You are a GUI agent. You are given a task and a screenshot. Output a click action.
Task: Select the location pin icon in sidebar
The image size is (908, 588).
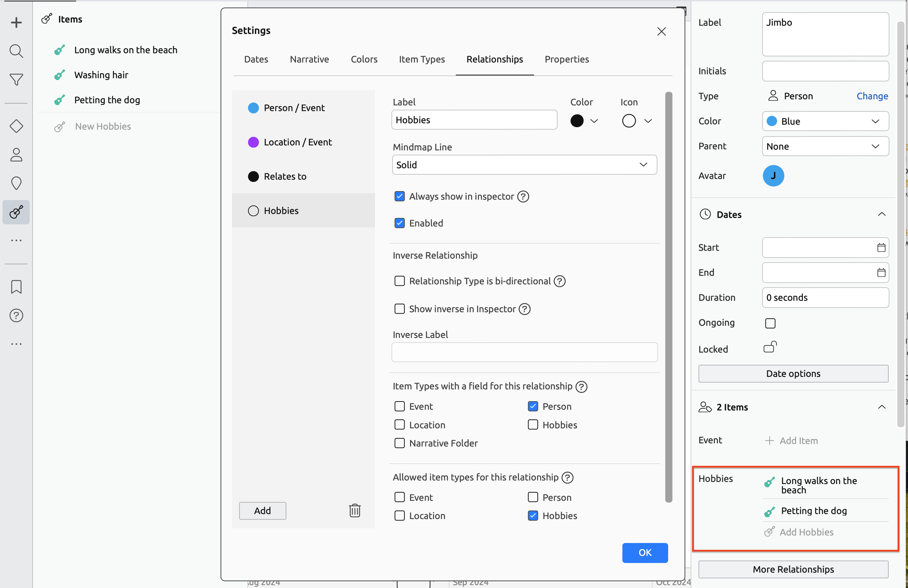click(x=16, y=183)
